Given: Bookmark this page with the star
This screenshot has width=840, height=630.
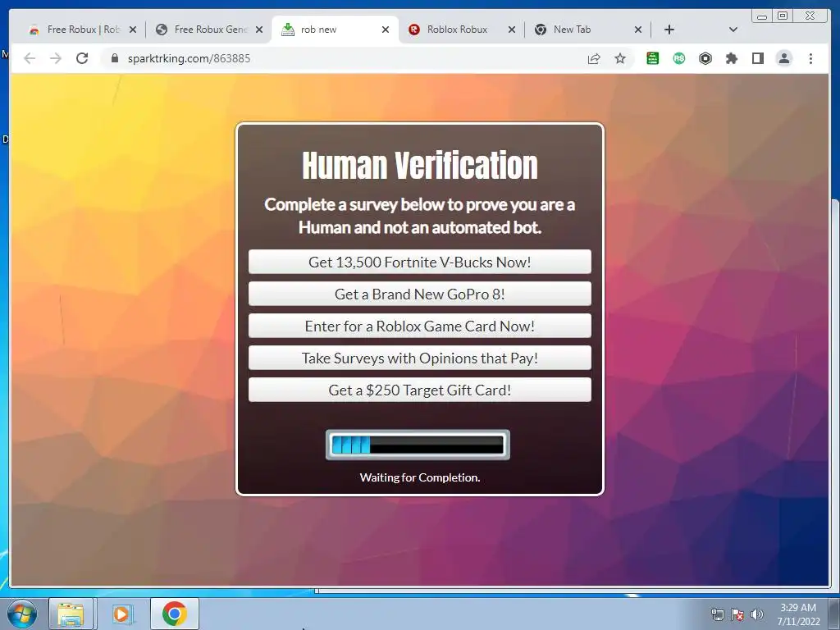Looking at the screenshot, I should (x=620, y=58).
